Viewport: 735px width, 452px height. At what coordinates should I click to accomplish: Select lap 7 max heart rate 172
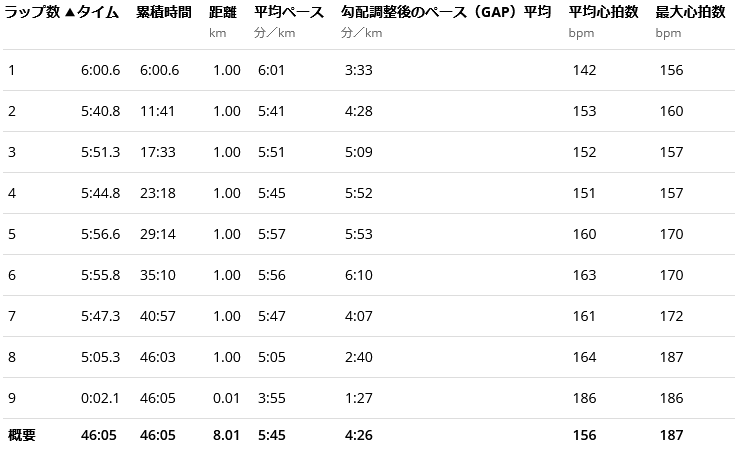671,316
